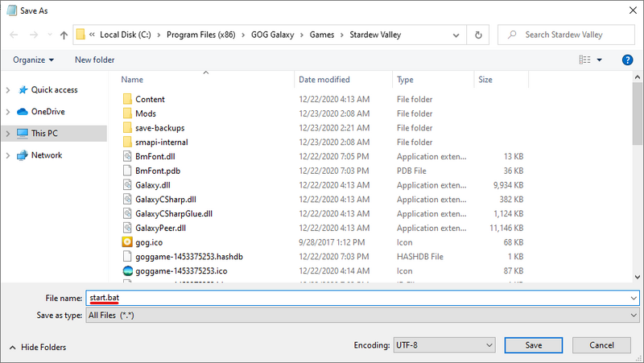Select the smapi-internal folder icon

127,142
